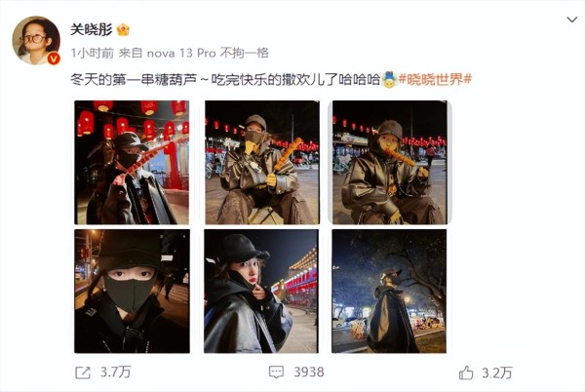Open the #晓晓世界# hashtag link

(x=435, y=79)
